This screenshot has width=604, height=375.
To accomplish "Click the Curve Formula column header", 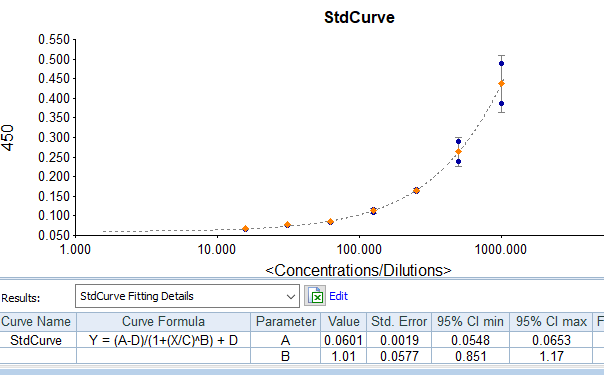I will (163, 321).
